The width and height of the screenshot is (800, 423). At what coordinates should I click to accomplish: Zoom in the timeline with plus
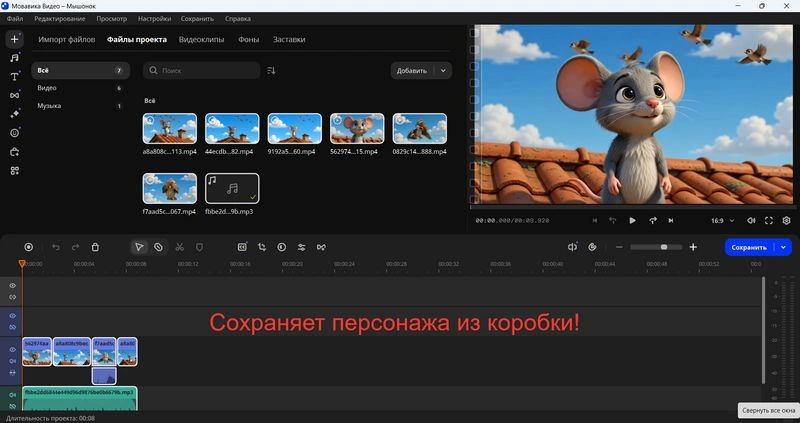(693, 247)
